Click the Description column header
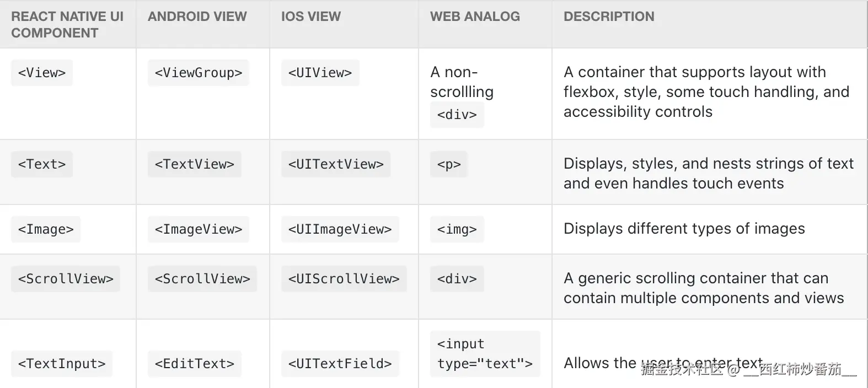 tap(609, 17)
